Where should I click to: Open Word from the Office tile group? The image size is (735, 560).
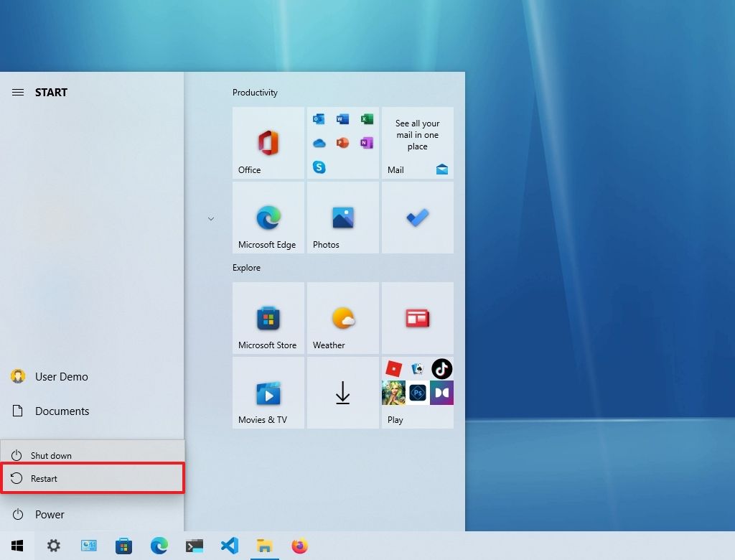(x=342, y=118)
